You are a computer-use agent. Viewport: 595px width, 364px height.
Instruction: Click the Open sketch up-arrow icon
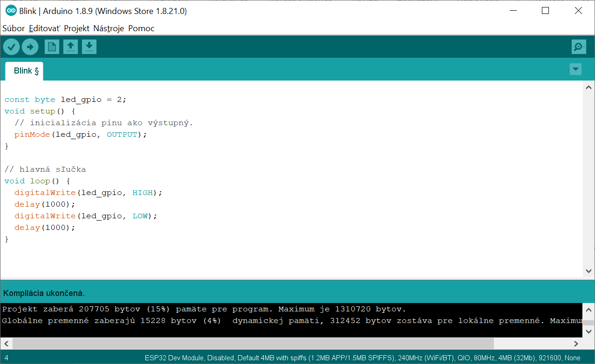click(x=70, y=47)
